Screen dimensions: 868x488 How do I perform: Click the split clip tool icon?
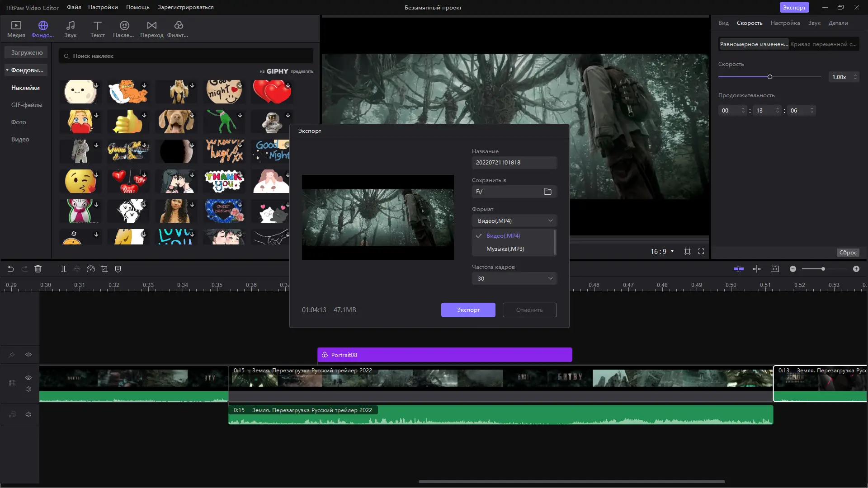tap(64, 269)
